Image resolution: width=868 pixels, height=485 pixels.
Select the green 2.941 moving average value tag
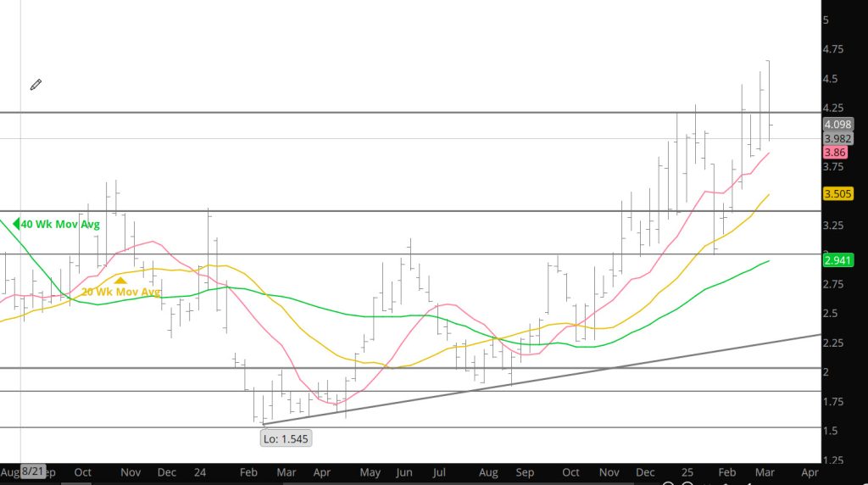pyautogui.click(x=837, y=260)
